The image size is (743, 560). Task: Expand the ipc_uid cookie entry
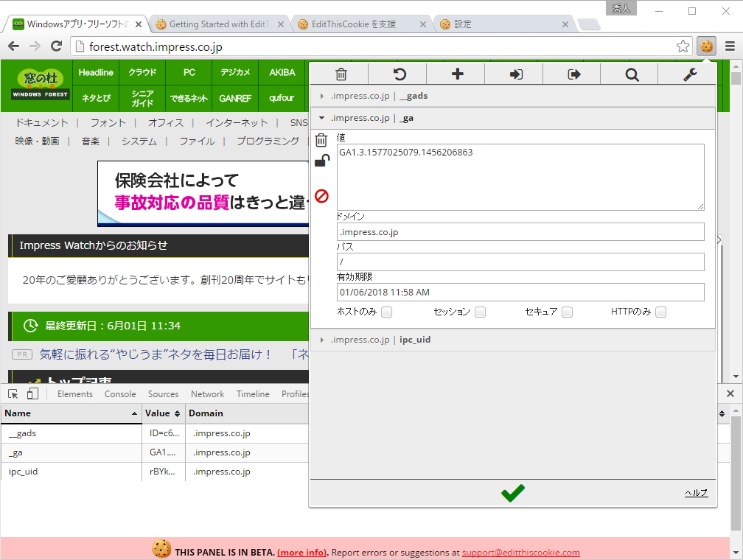(513, 340)
